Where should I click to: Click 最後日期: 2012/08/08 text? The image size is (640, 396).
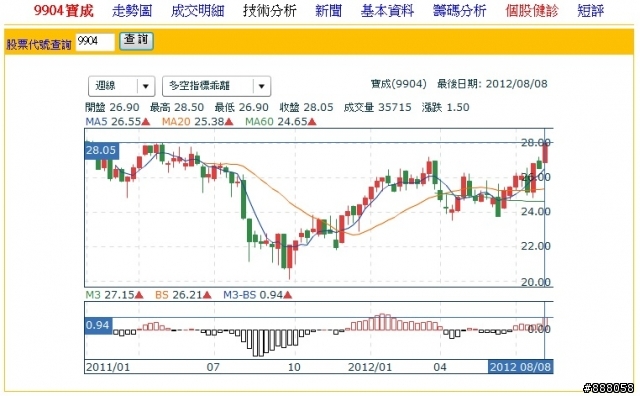pyautogui.click(x=492, y=84)
